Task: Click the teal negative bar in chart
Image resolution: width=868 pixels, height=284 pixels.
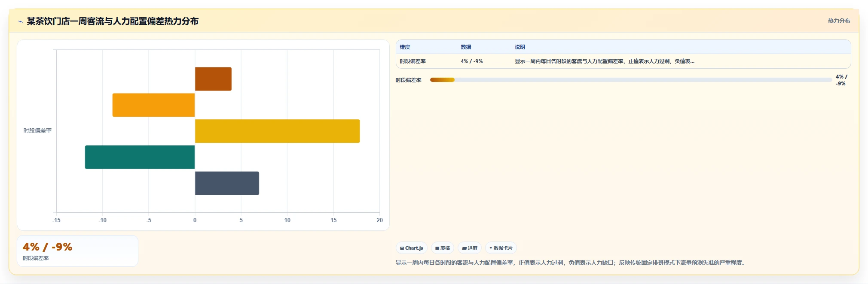Action: (140, 157)
